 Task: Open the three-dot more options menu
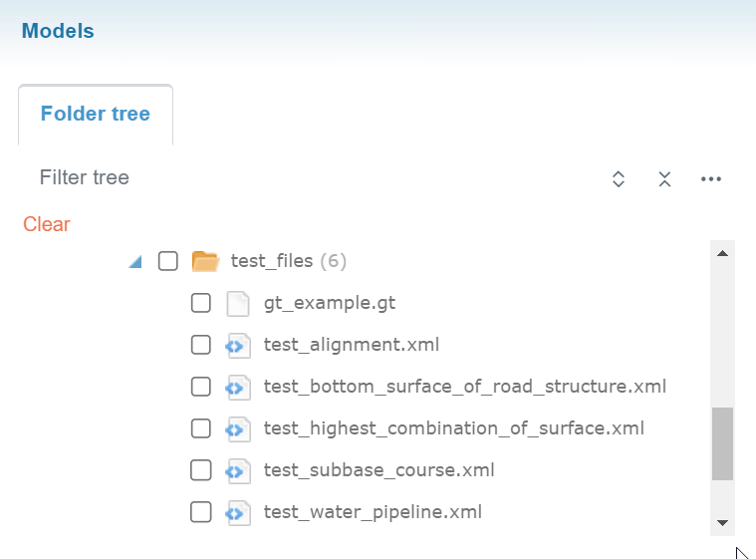point(710,179)
